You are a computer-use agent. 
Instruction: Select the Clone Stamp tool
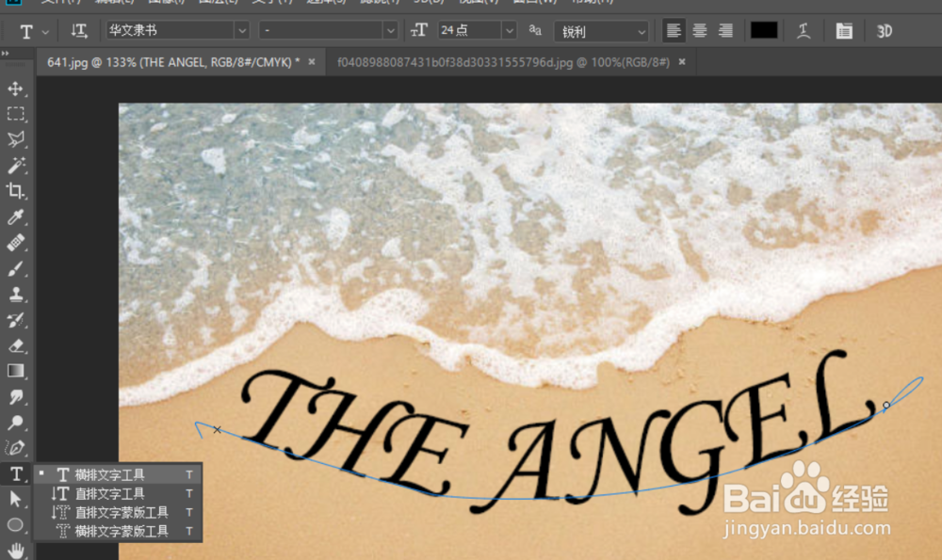(x=16, y=294)
